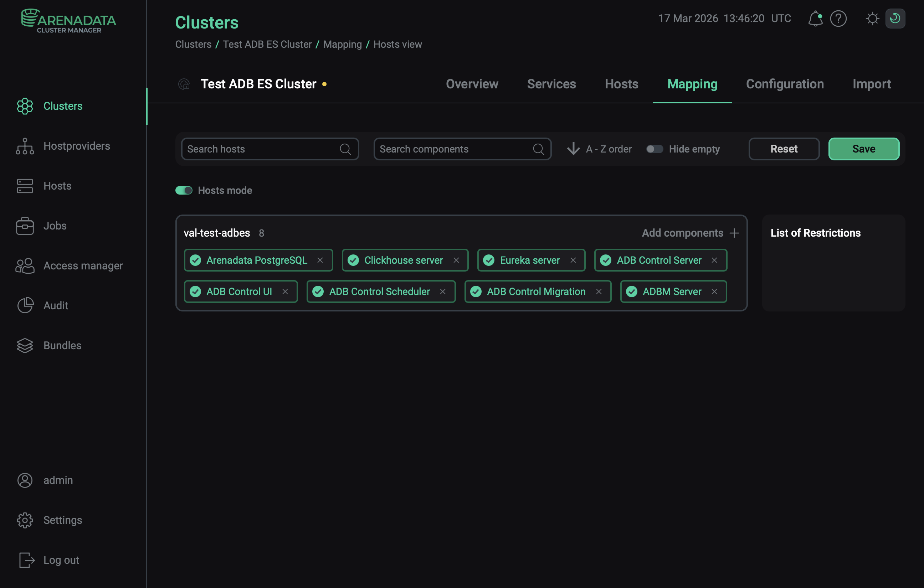This screenshot has width=924, height=588.
Task: Switch to light theme via sun icon
Action: pos(873,19)
